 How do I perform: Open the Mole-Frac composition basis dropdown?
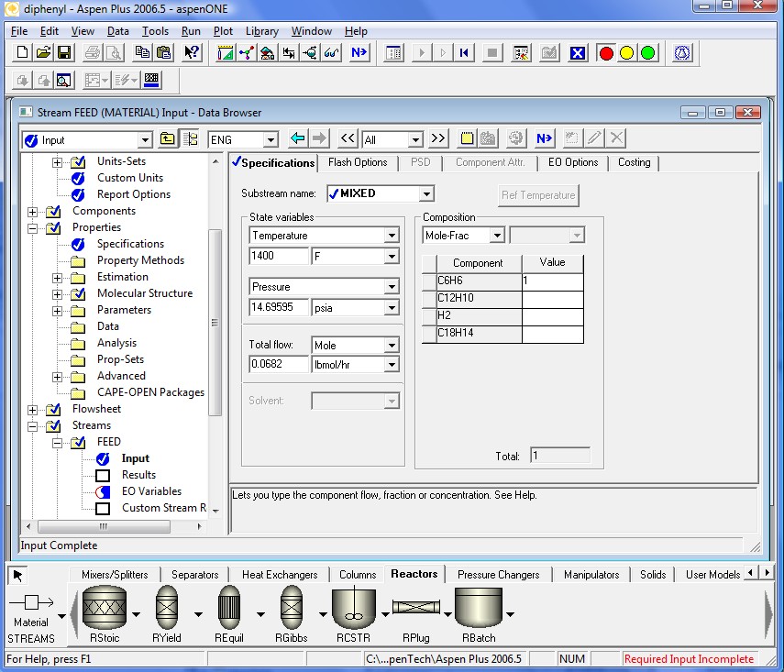pos(496,236)
